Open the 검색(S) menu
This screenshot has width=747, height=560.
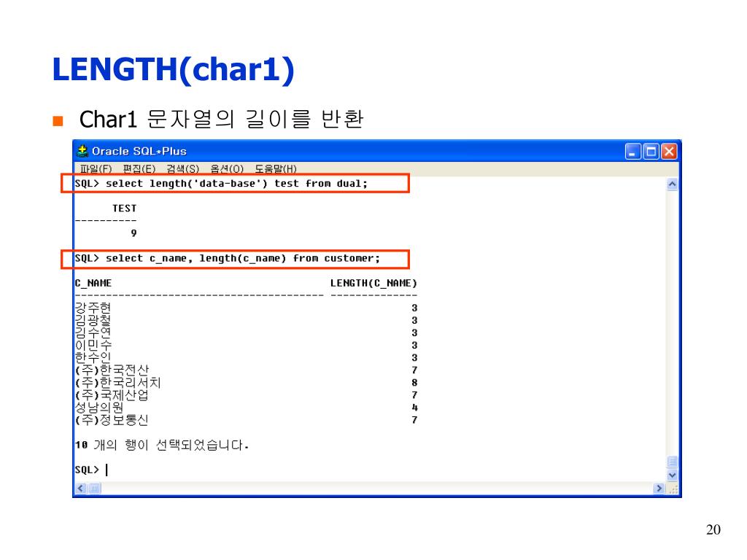(183, 168)
